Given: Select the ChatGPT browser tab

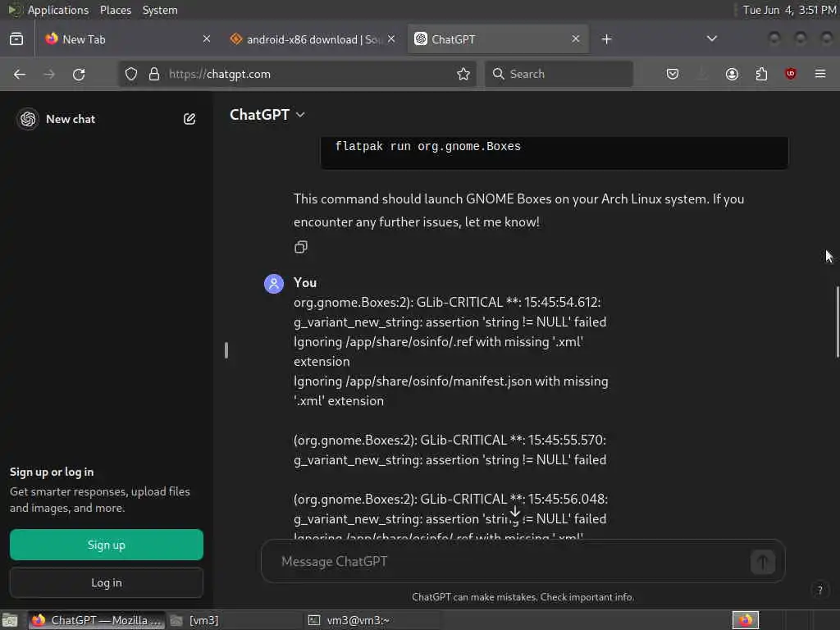Looking at the screenshot, I should pos(498,39).
